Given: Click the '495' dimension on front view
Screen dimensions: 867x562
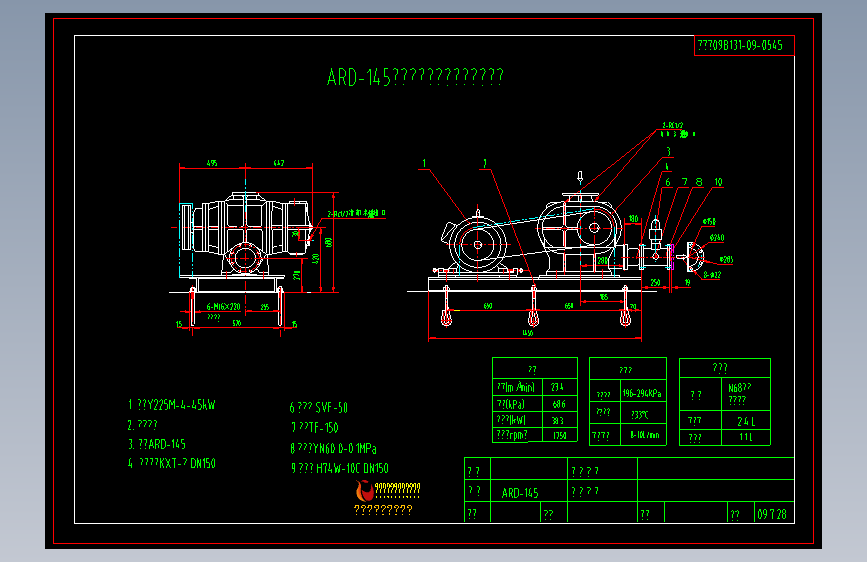Looking at the screenshot, I should (x=212, y=163).
